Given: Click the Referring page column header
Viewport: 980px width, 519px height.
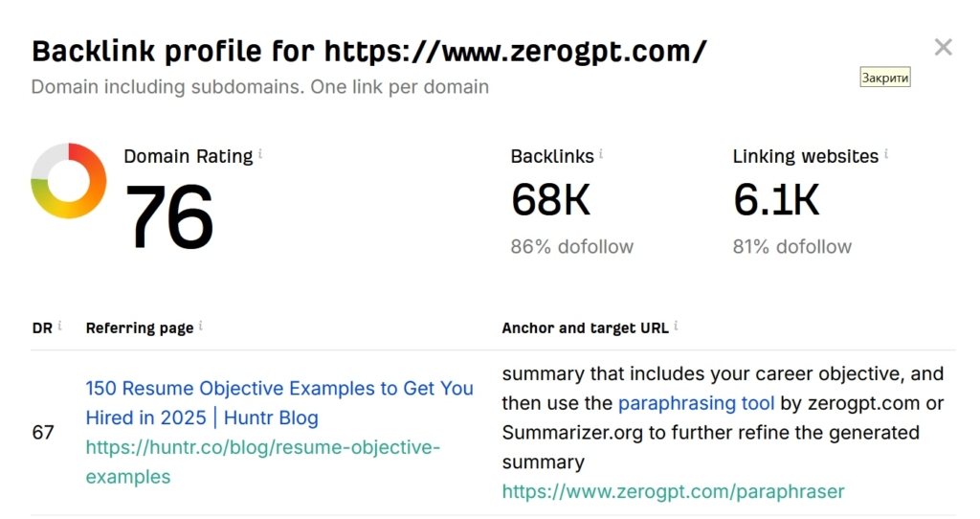Looking at the screenshot, I should (x=139, y=327).
